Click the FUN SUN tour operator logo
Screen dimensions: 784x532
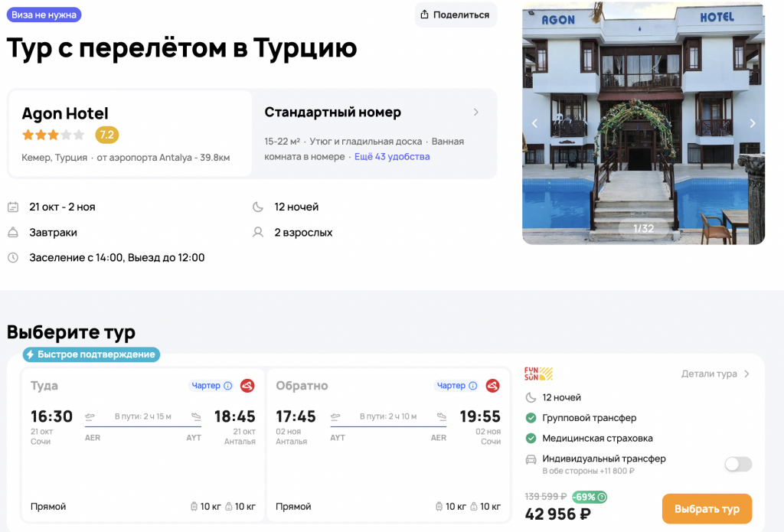pos(538,374)
